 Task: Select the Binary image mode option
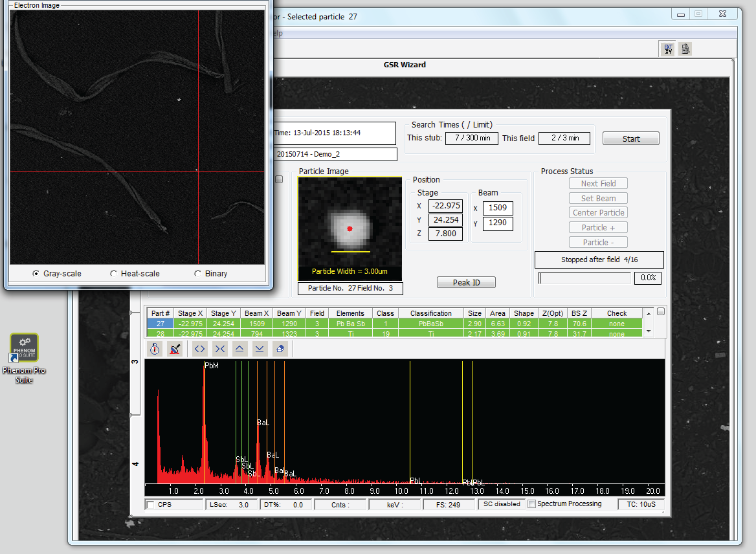198,274
